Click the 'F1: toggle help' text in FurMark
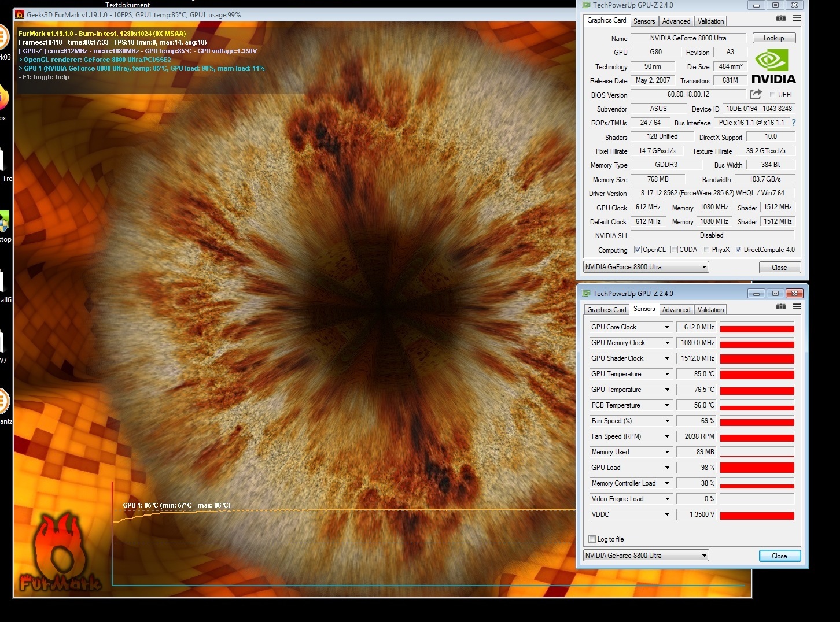The height and width of the screenshot is (622, 840). tap(45, 77)
